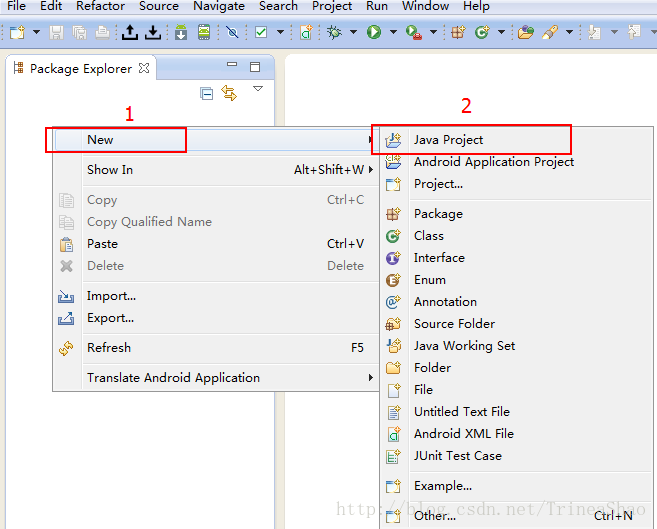Minimize the Package Explorer panel
657x529 pixels.
point(232,65)
